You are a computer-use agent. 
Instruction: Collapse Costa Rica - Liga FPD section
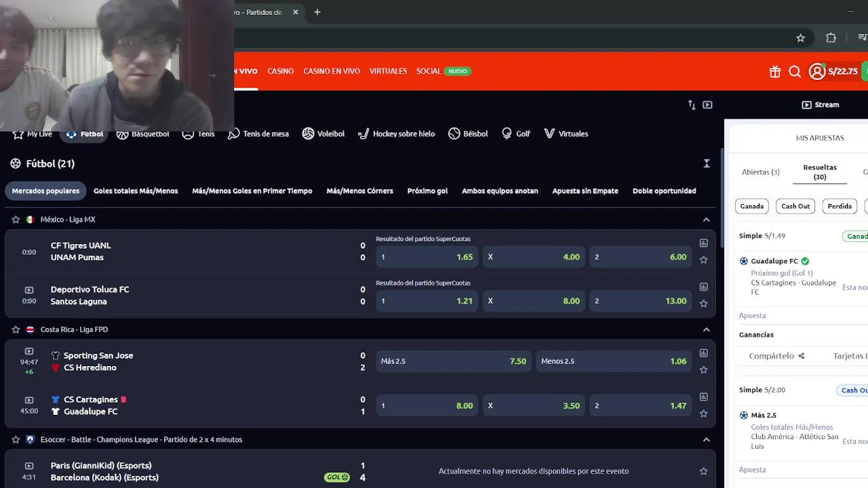click(x=707, y=329)
